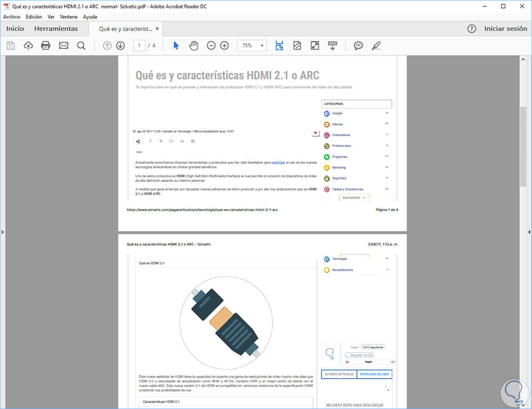Add a comment with the note icon
This screenshot has height=409, width=532.
tap(359, 46)
